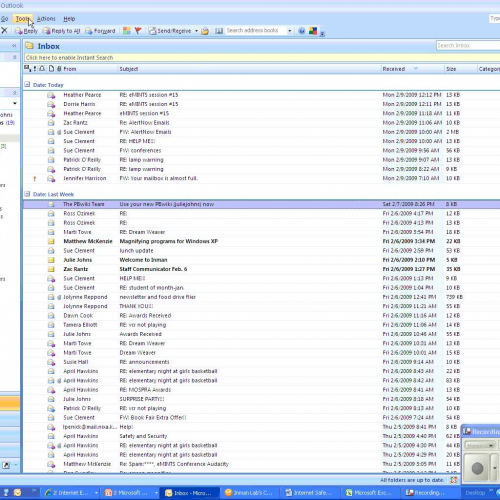Viewport: 500px width, 500px height.
Task: Open the Actions menu
Action: 46,19
